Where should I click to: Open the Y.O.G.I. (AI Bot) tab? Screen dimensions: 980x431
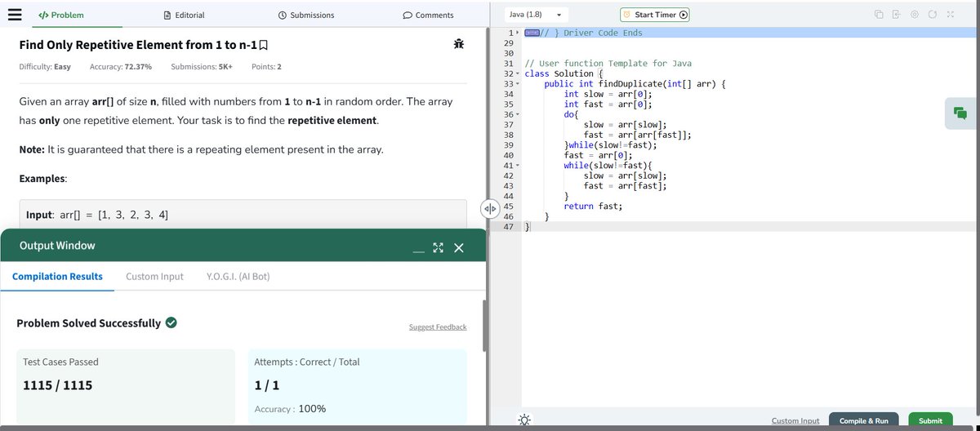pos(238,276)
